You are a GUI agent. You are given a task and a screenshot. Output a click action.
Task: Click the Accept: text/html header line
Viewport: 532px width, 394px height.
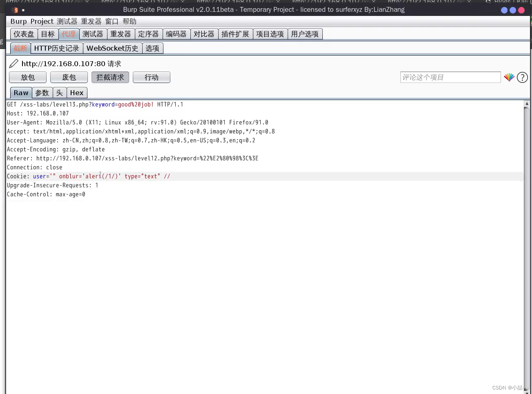(141, 131)
